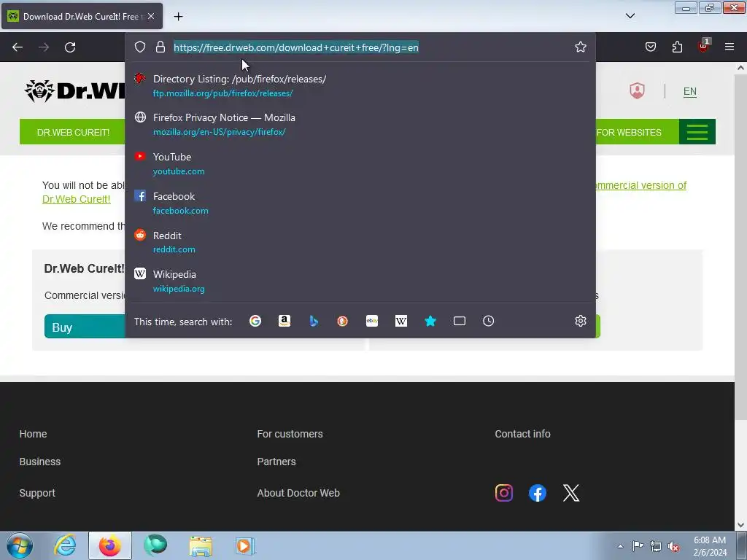Open the taskbar clock showing 6:08 AM

tap(710, 546)
